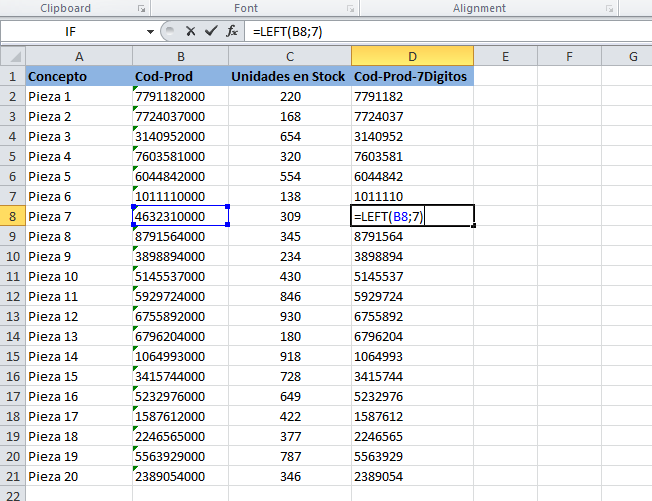Open the Clipboard group dialog launcher
Viewport: 652px width, 501px height.
pos(139,9)
